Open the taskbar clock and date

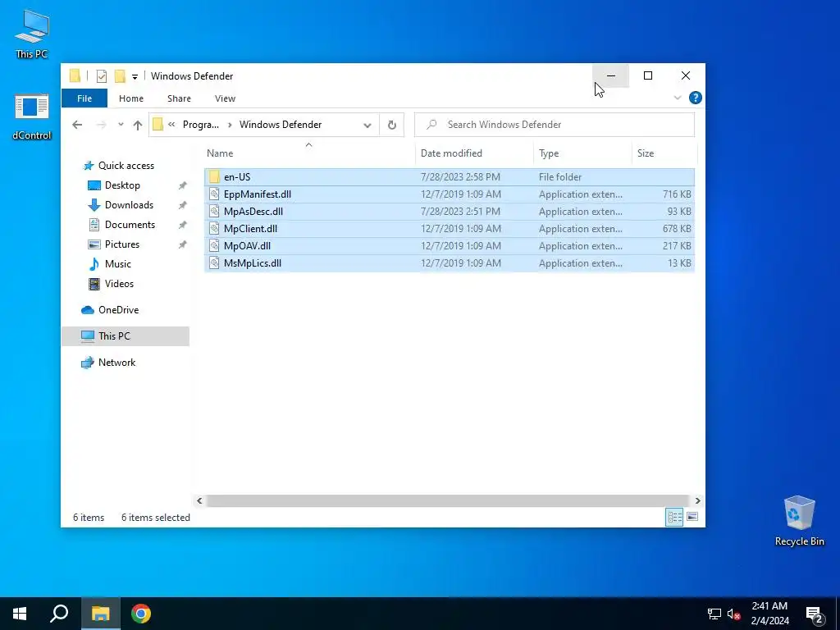coord(769,614)
